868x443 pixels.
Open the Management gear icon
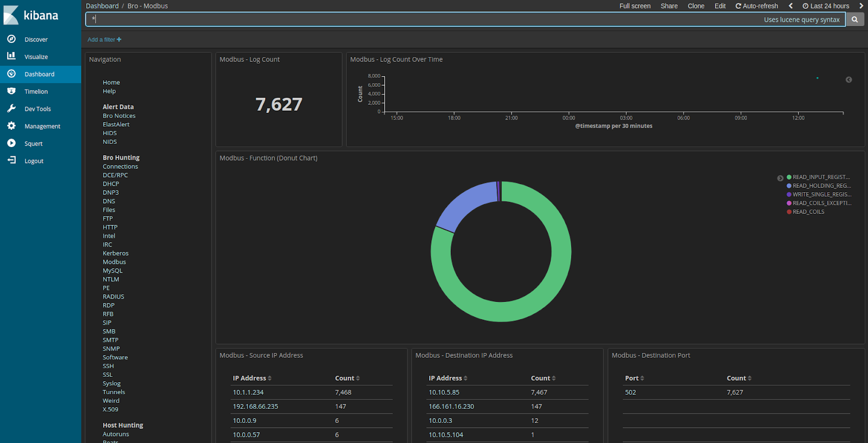(x=11, y=126)
